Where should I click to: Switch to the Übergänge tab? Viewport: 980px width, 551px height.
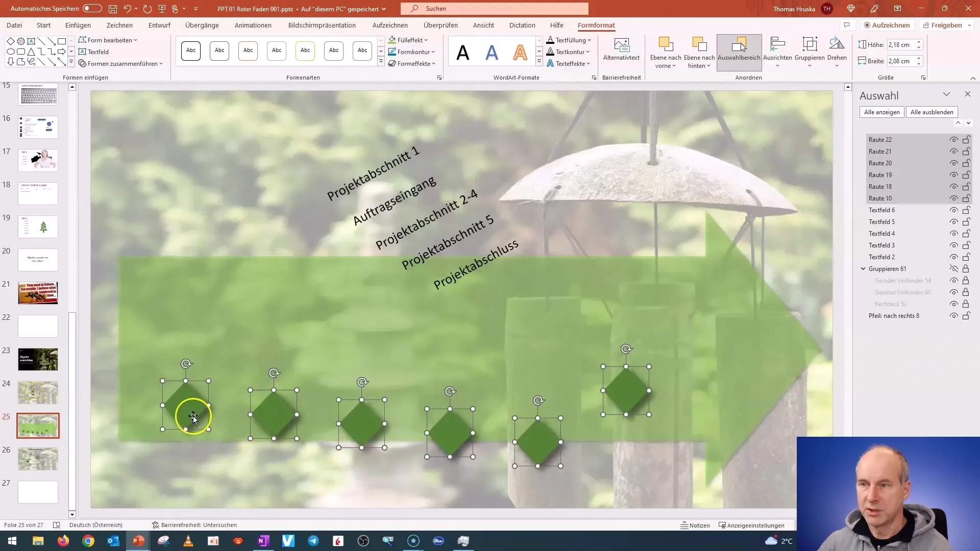coord(202,25)
